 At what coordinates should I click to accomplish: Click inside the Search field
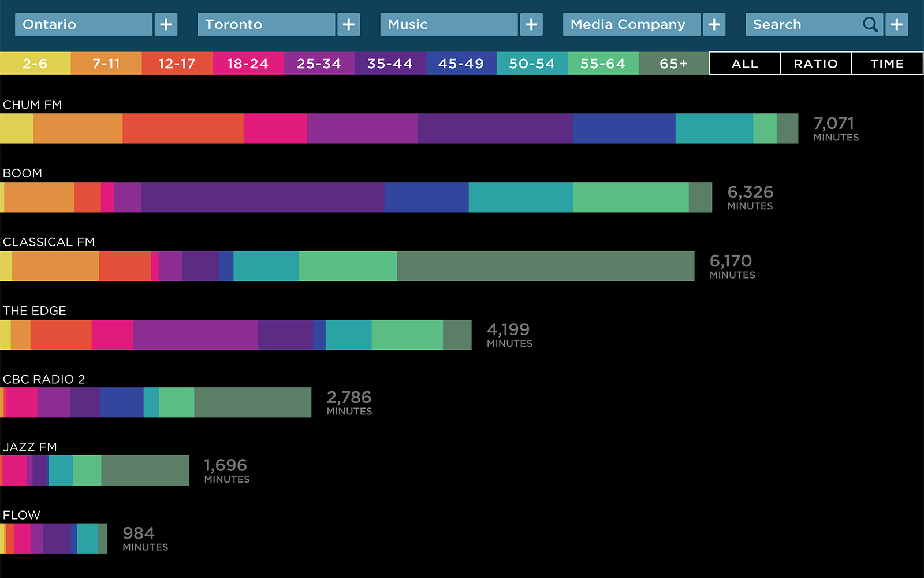pos(803,25)
